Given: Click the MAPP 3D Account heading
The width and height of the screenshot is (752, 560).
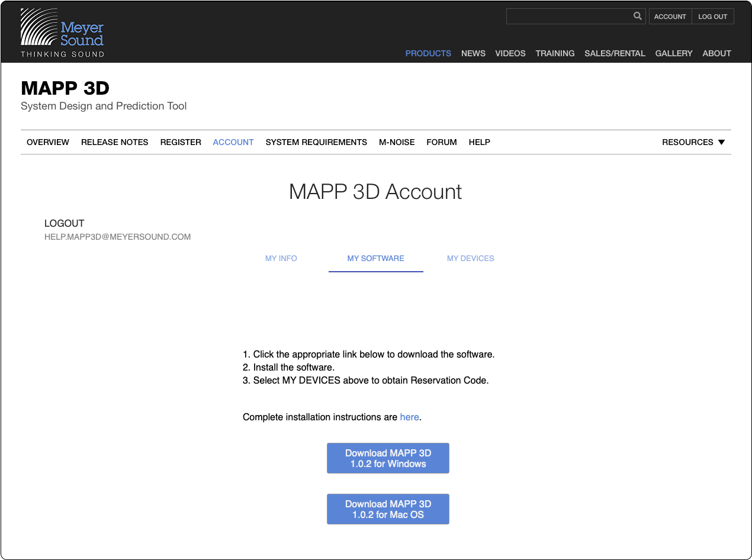Looking at the screenshot, I should pyautogui.click(x=375, y=192).
